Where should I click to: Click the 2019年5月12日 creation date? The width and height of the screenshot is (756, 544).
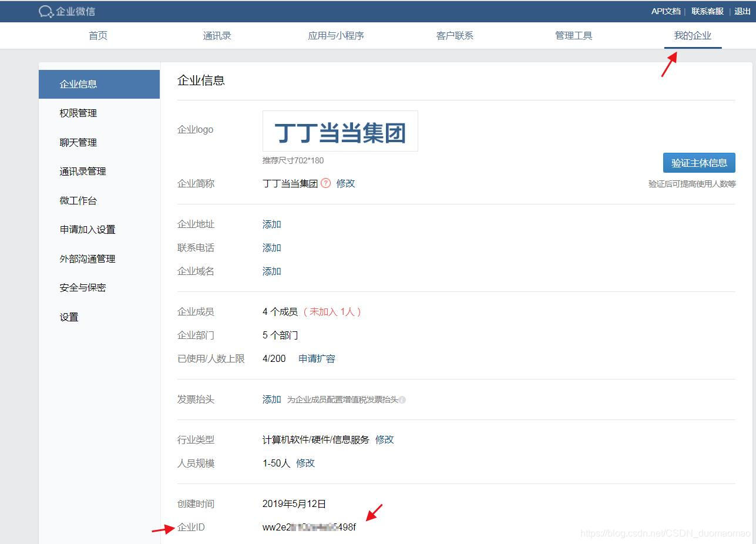click(x=294, y=504)
